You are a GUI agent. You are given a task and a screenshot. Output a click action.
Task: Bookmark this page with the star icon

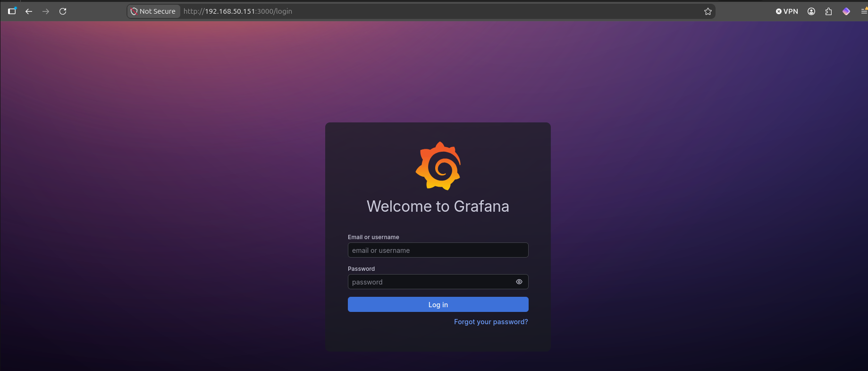[708, 11]
